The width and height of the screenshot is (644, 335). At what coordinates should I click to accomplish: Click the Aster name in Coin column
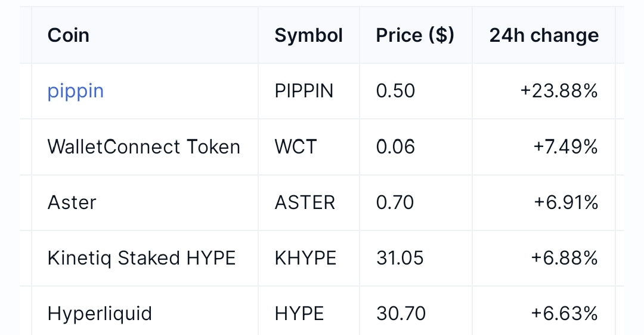coord(72,202)
